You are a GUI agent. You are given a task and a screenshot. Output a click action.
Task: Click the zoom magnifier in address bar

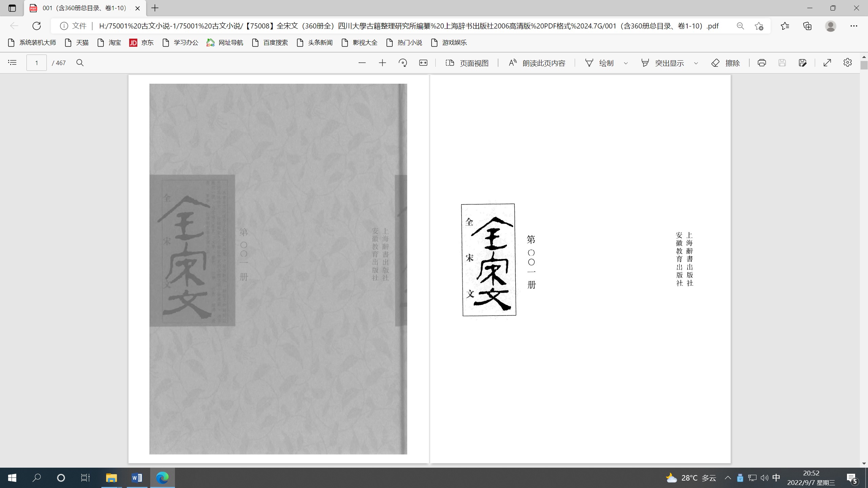pos(741,26)
